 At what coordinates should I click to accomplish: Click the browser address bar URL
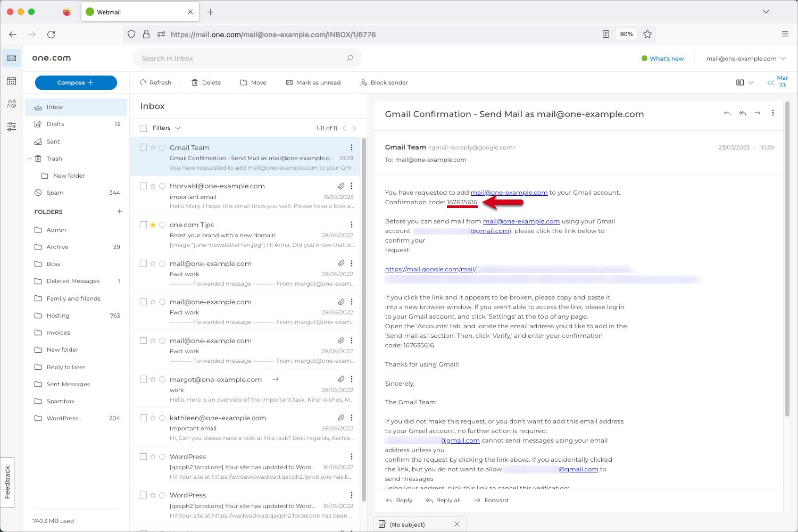[x=273, y=35]
